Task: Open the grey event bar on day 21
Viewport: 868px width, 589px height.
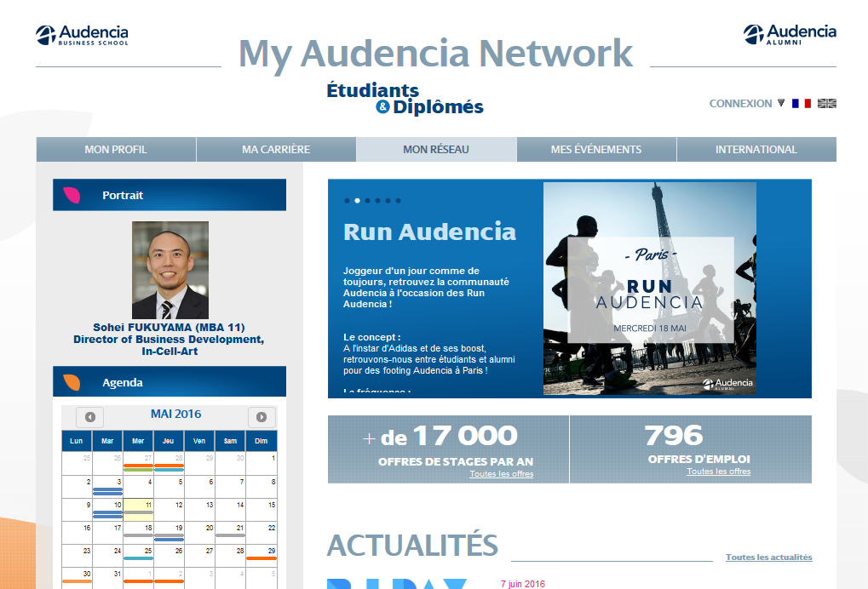Action: pos(230,535)
